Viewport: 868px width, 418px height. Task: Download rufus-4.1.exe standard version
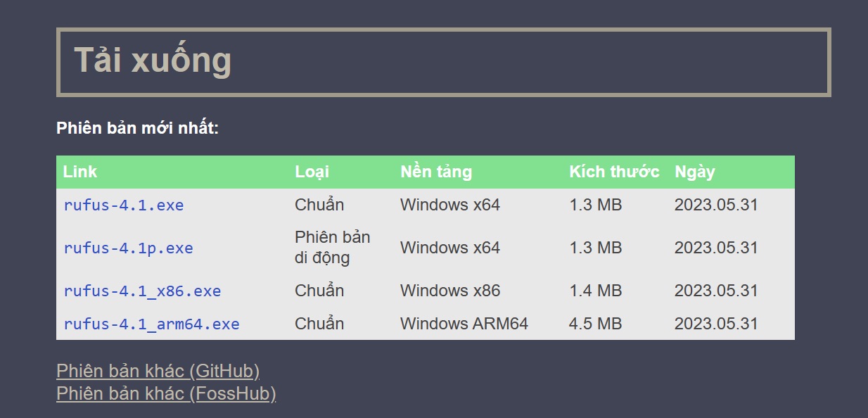point(123,205)
